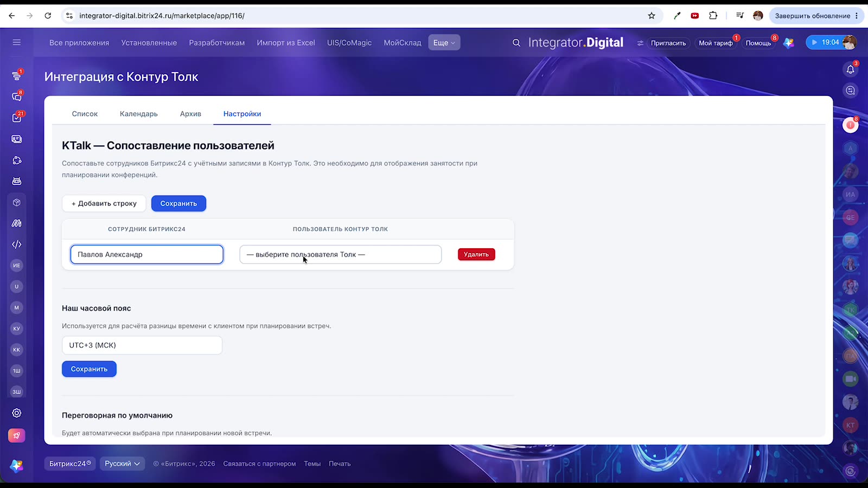Open the code brackets developer icon
The image size is (868, 488).
(17, 244)
